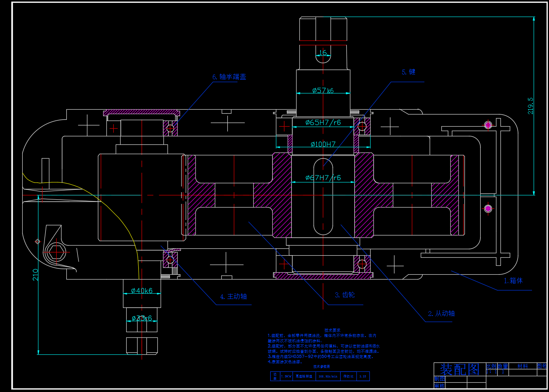549x392 pixels.
Task: Click the "3. 齿轮" gear label
Action: (345, 295)
